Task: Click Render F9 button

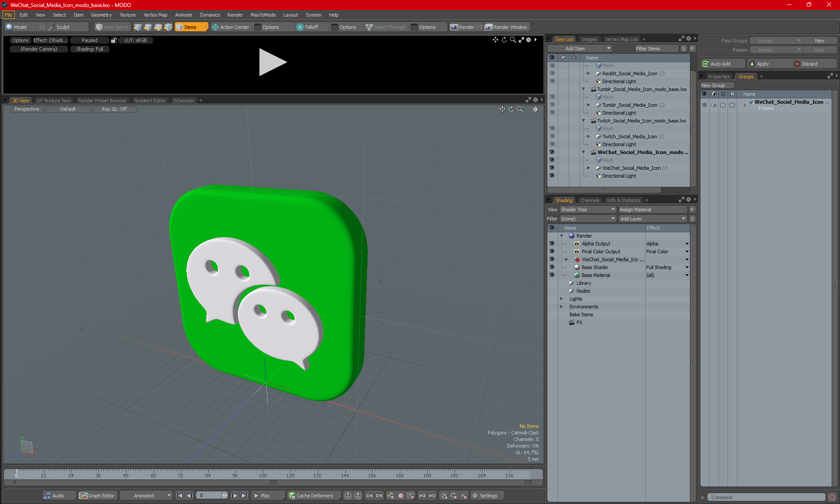Action: tap(466, 27)
